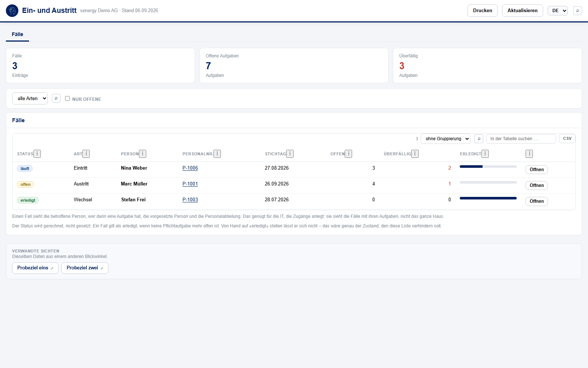The image size is (588, 368).
Task: Click the Überfällig summary card
Action: tap(487, 66)
